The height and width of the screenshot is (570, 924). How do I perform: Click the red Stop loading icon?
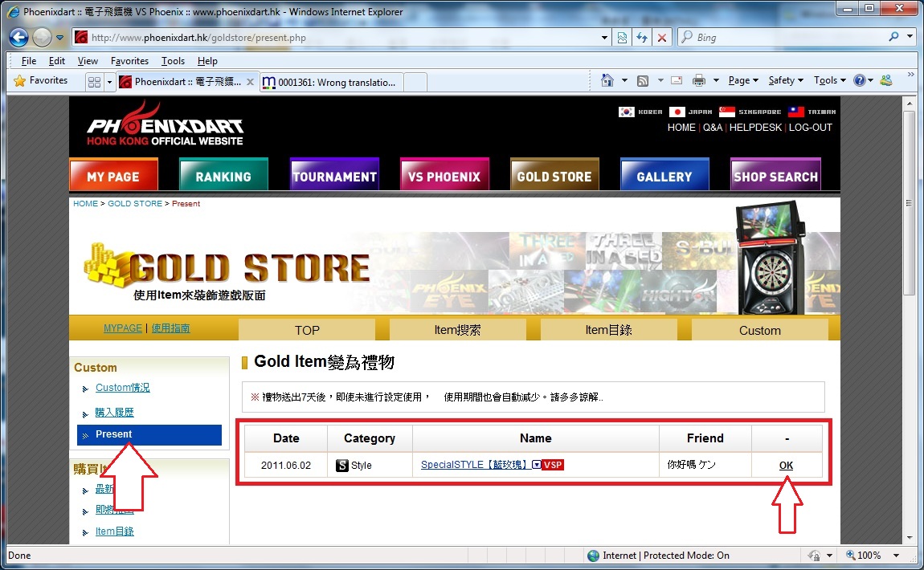661,38
